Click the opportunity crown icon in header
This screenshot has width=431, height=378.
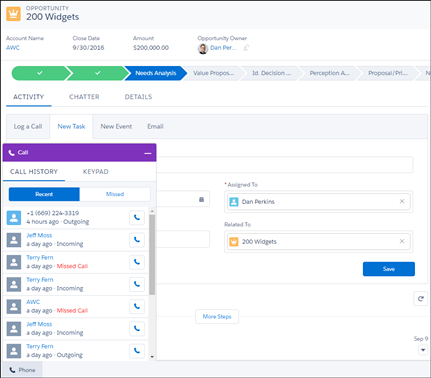(13, 14)
